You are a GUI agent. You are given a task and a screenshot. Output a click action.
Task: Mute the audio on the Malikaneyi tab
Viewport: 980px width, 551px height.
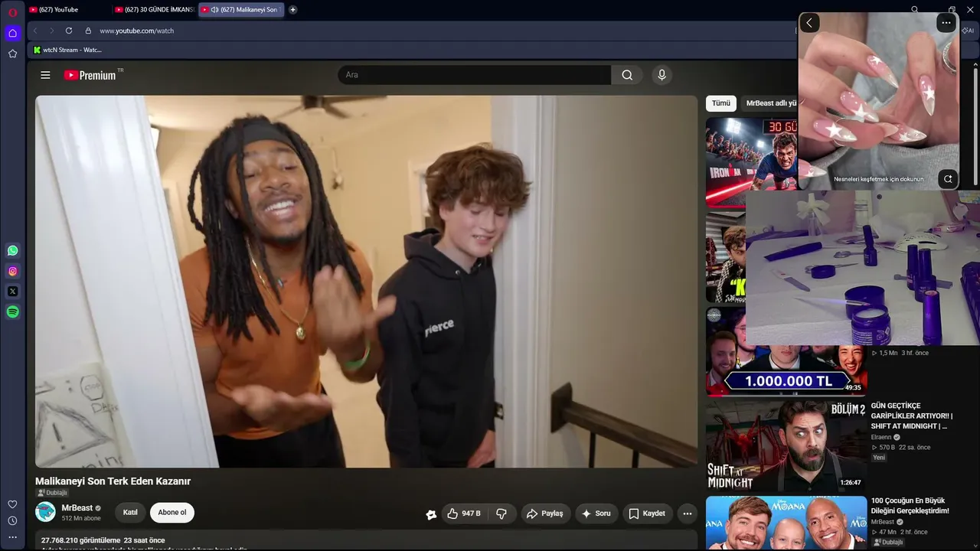214,10
